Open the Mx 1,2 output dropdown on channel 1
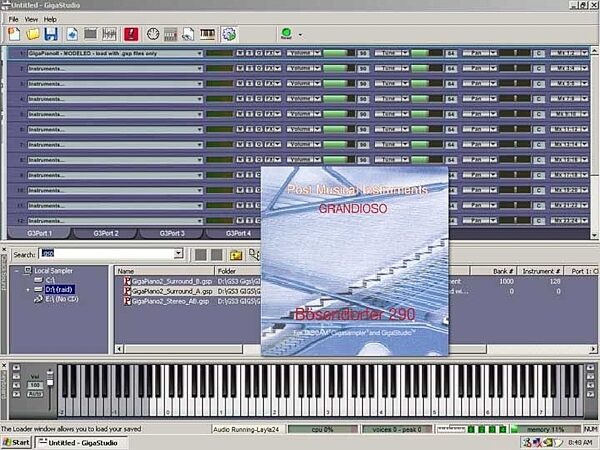The width and height of the screenshot is (600, 450). coord(584,53)
